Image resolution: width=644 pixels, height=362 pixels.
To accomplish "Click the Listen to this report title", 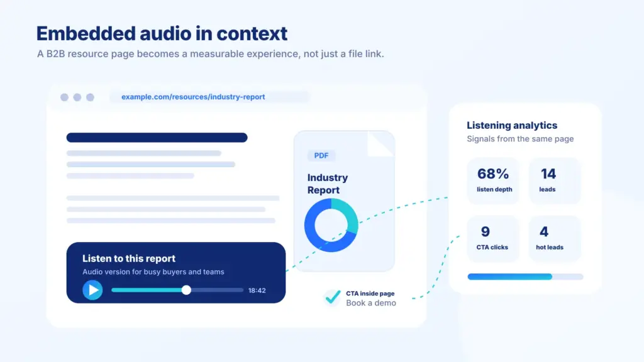I will coord(128,258).
